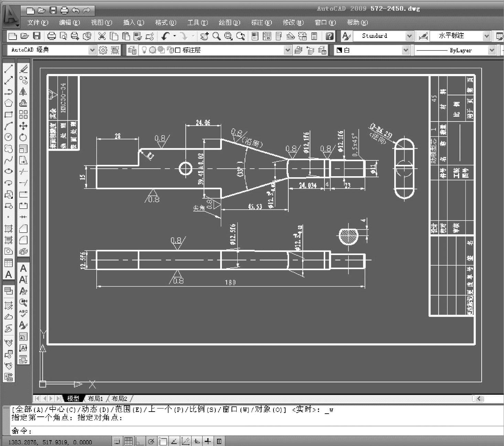Image resolution: width=504 pixels, height=446 pixels.
Task: Click the 白 color swatch
Action: tap(339, 50)
